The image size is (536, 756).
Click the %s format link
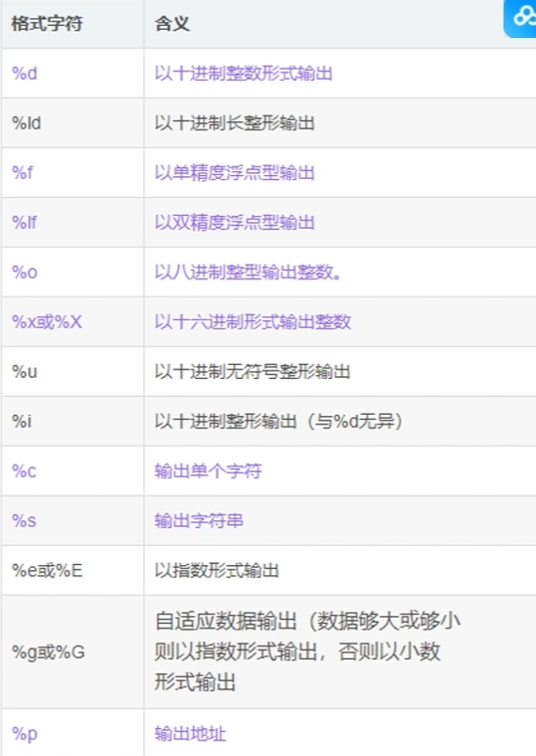coord(24,520)
